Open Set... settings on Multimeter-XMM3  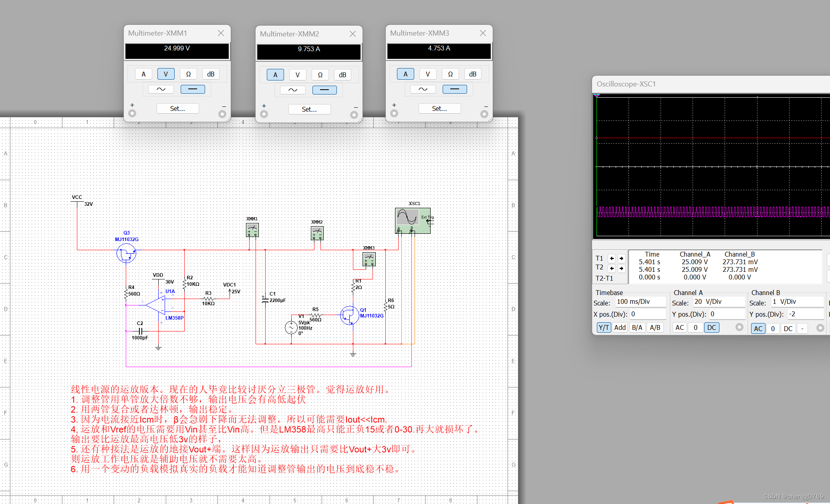pos(439,108)
